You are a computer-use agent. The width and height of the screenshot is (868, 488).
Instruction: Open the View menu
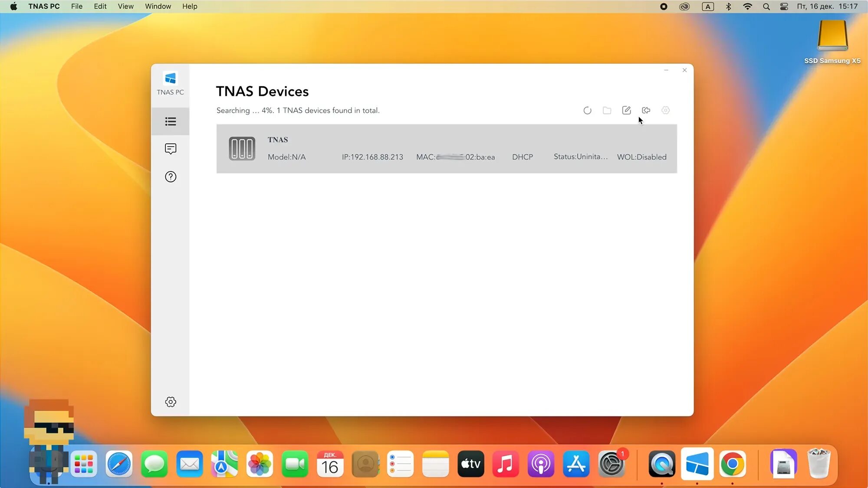[x=125, y=6]
